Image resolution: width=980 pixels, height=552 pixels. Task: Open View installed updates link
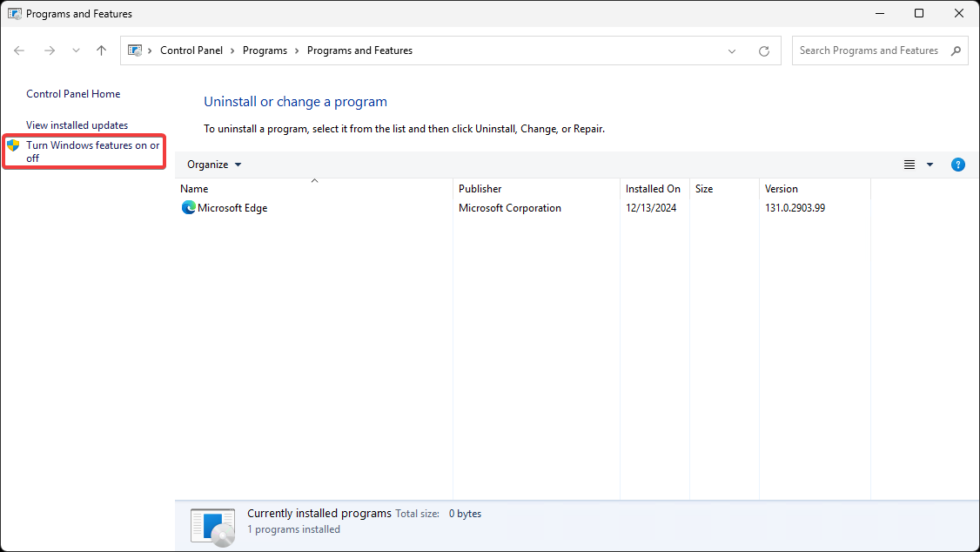click(x=77, y=125)
